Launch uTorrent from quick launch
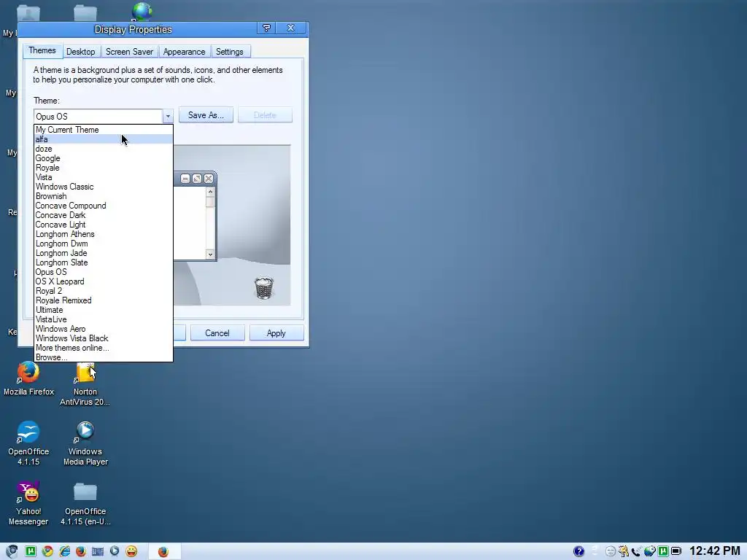 click(x=31, y=551)
